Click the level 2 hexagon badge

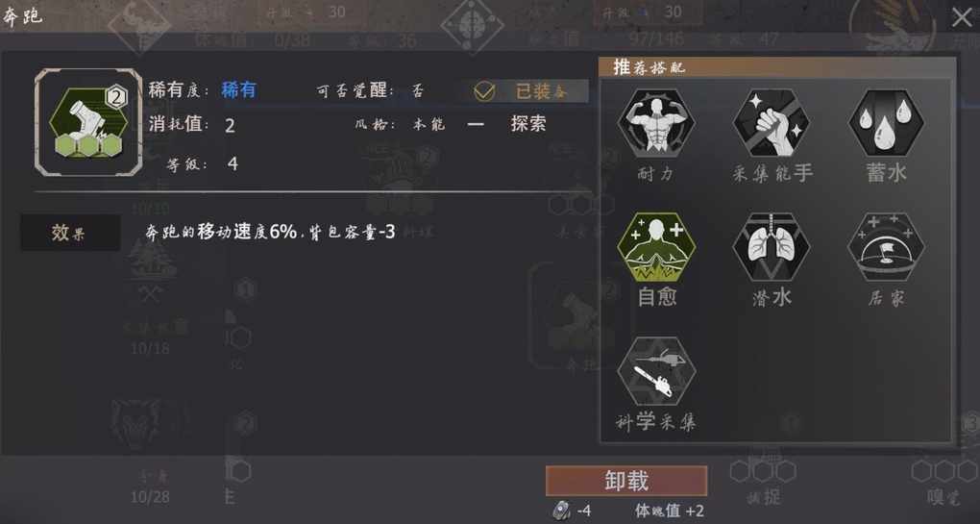point(115,97)
